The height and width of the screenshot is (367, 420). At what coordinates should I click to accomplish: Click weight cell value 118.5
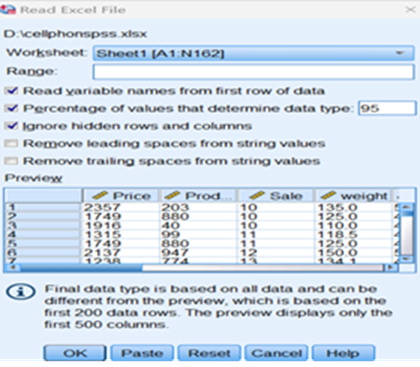(x=337, y=234)
